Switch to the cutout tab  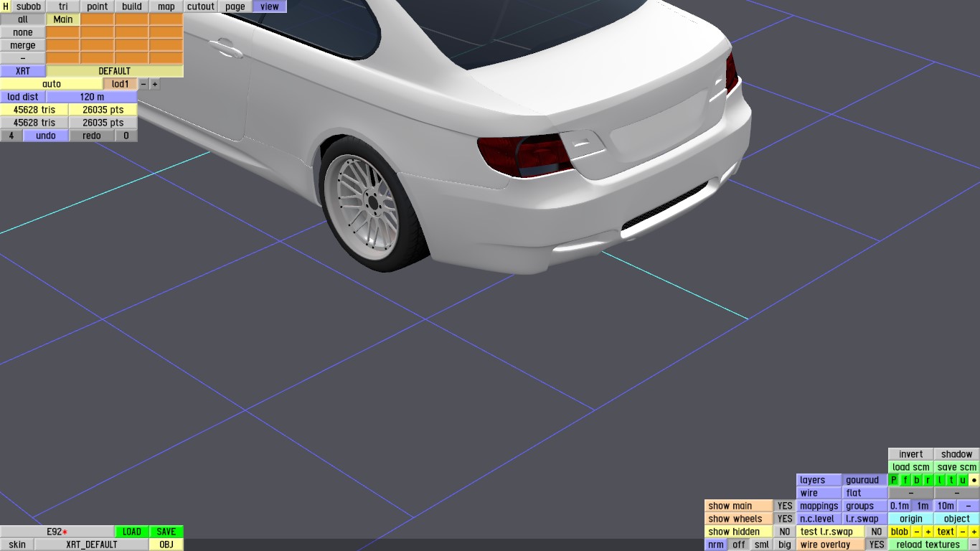(x=201, y=6)
